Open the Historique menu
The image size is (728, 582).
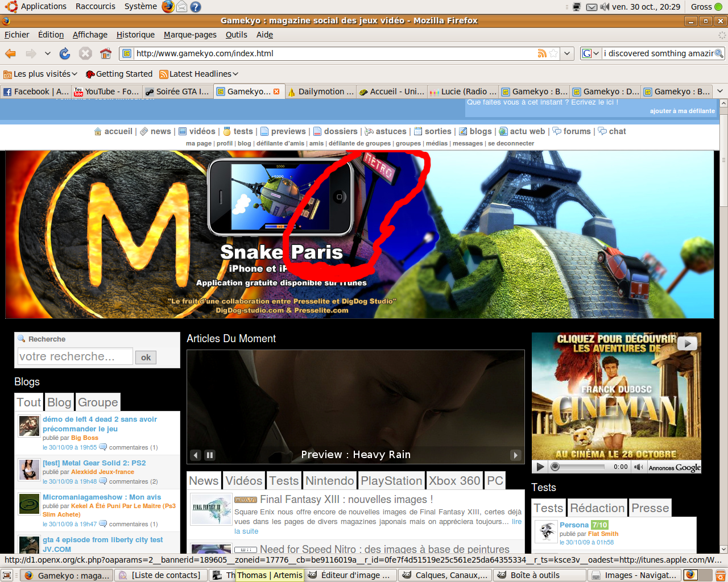coord(135,35)
